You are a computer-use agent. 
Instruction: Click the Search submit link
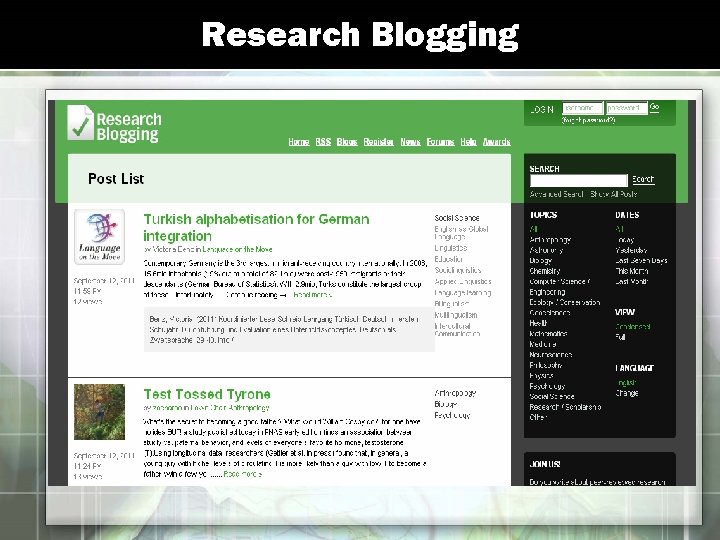643,180
